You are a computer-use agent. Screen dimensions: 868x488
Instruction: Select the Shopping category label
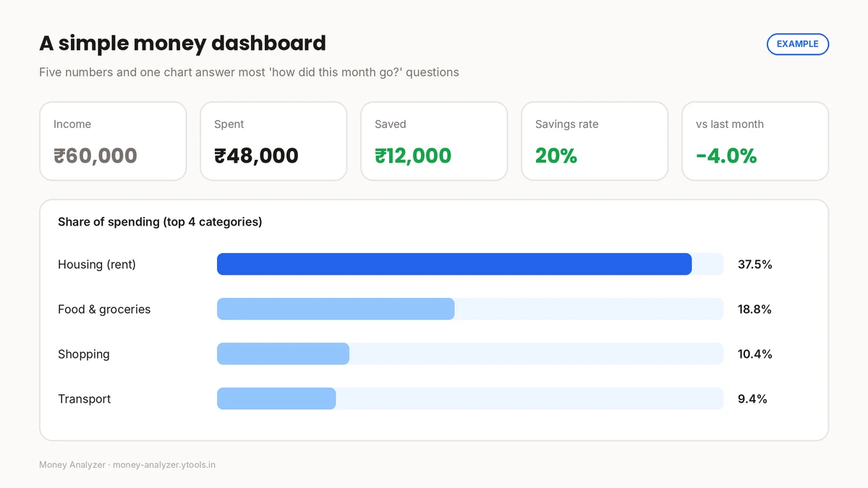[x=84, y=354]
